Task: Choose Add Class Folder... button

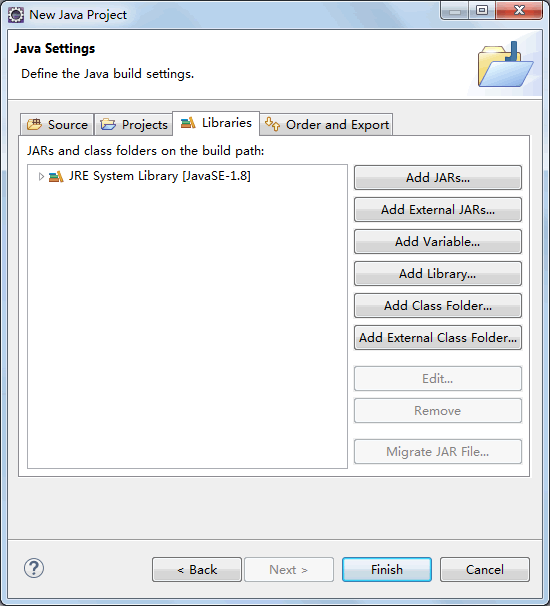Action: point(438,306)
